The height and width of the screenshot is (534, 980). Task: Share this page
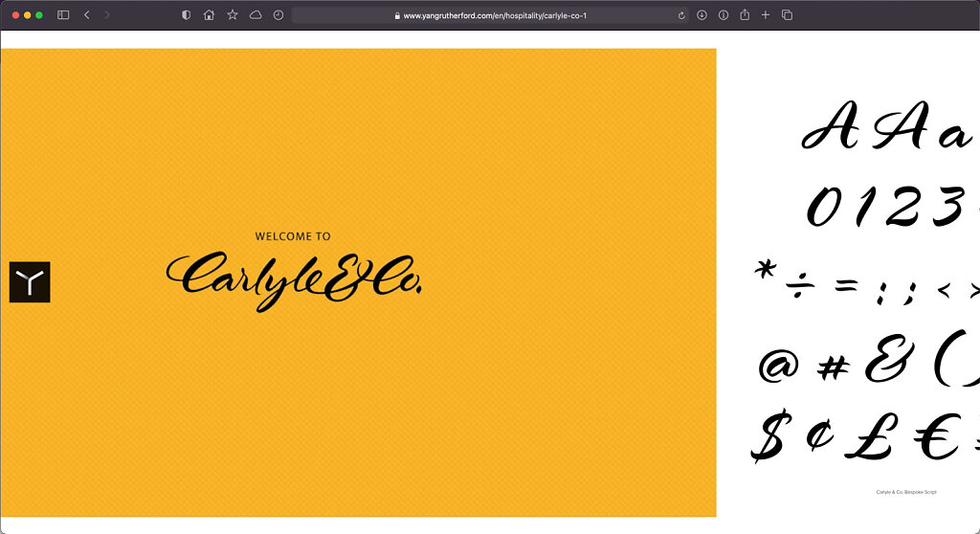pyautogui.click(x=745, y=14)
